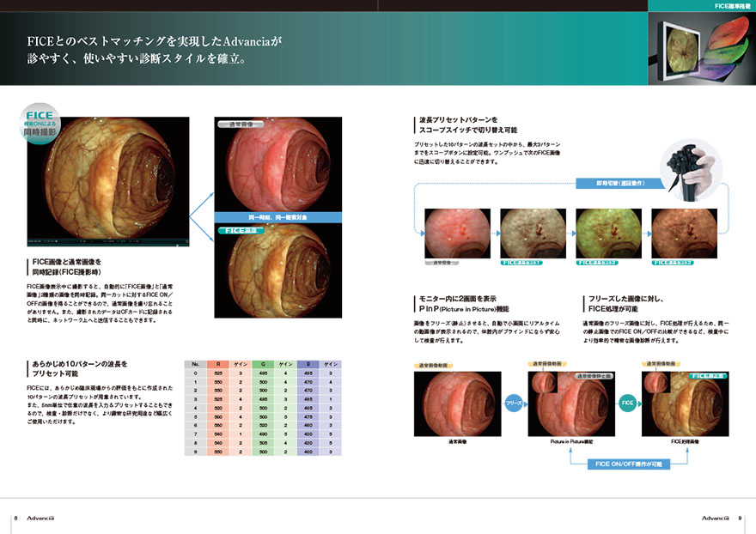
Task: Click the Advancia logo at bottom left
Action: coord(43,518)
